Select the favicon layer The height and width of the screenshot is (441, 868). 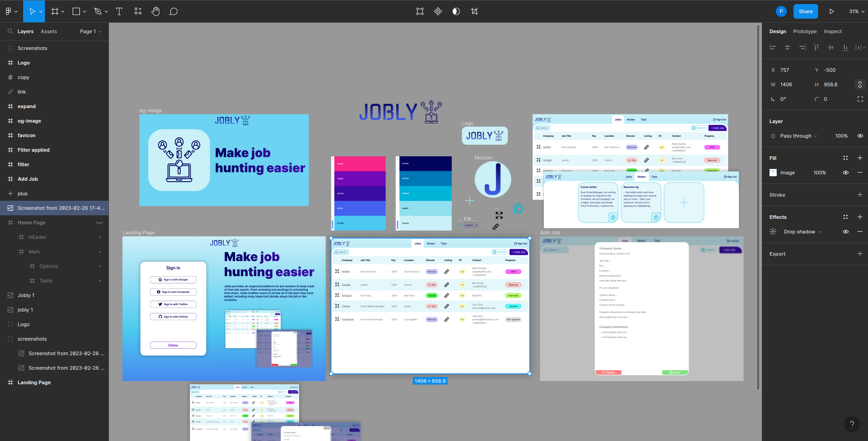click(54, 135)
